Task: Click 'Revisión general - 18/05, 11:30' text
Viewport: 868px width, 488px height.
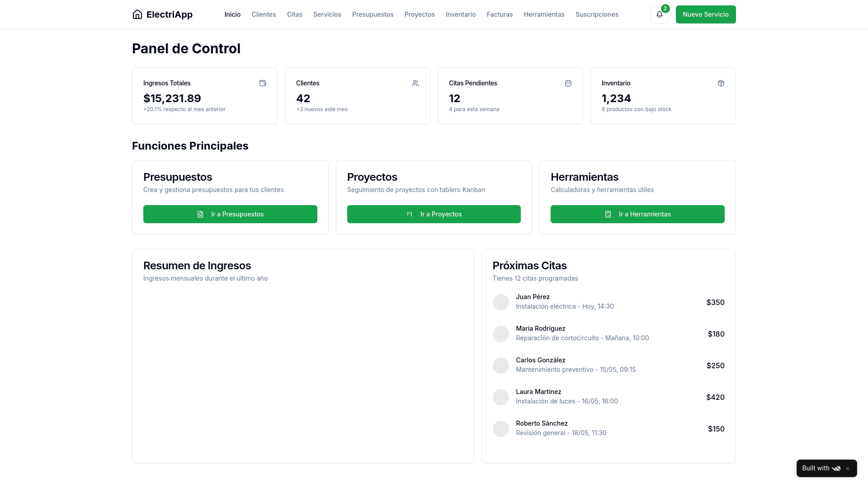Action: point(561,433)
